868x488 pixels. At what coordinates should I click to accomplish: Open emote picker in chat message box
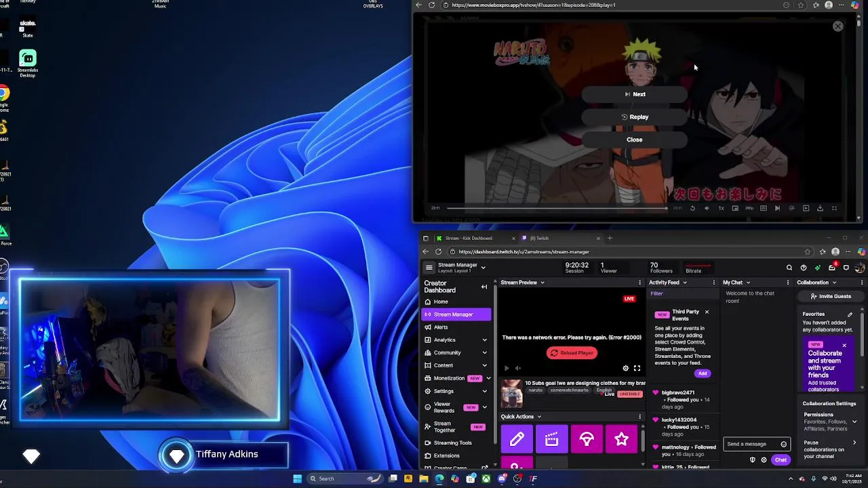(783, 444)
